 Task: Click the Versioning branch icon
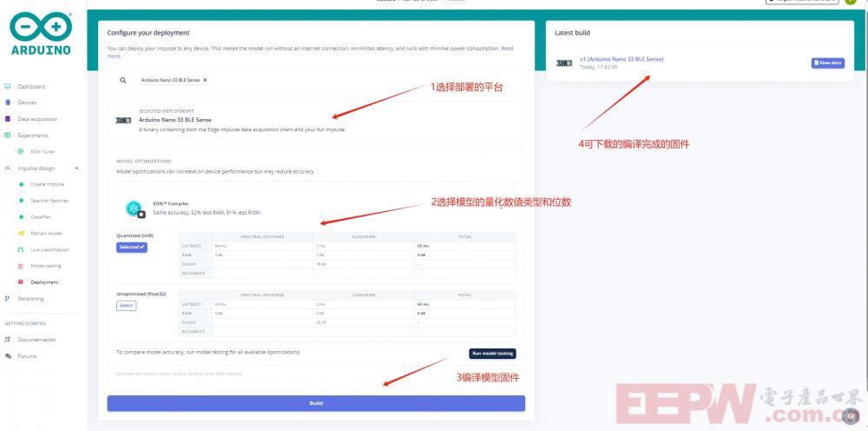pos(7,299)
